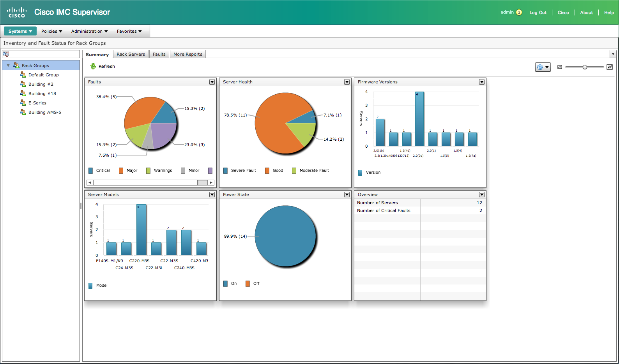Click the left pane splitter handle

(x=81, y=205)
